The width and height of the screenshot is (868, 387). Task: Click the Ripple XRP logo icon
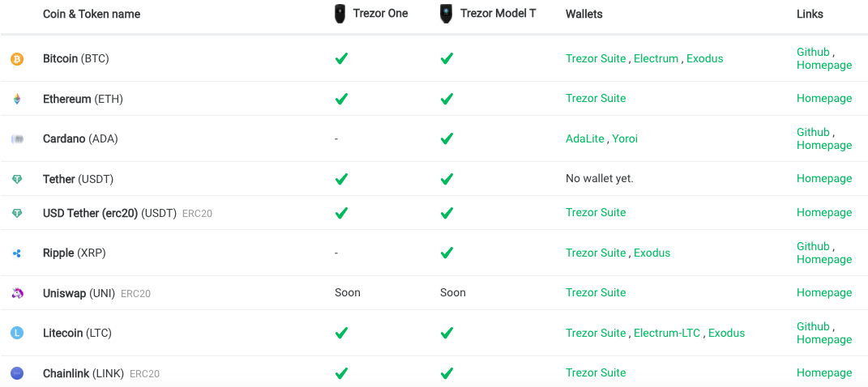point(17,253)
